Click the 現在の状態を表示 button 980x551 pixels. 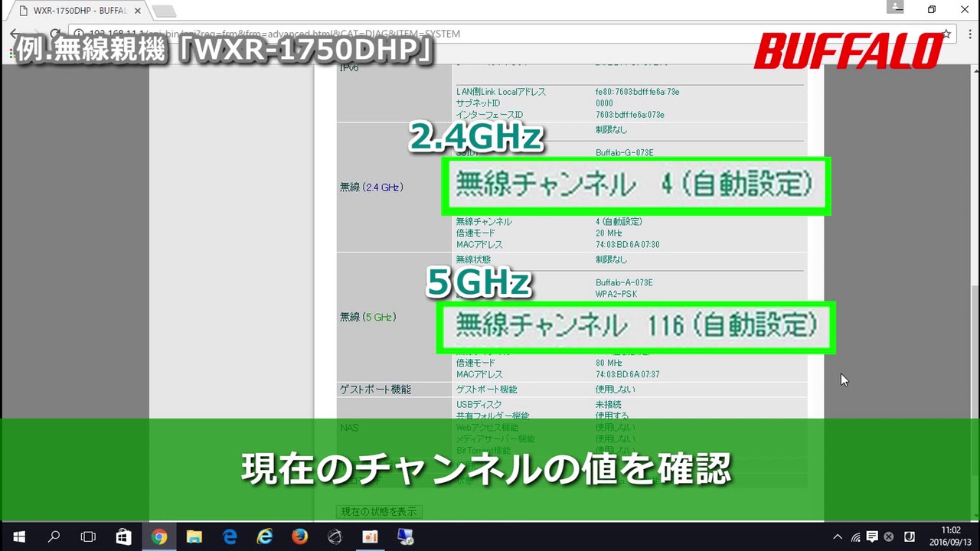(379, 511)
